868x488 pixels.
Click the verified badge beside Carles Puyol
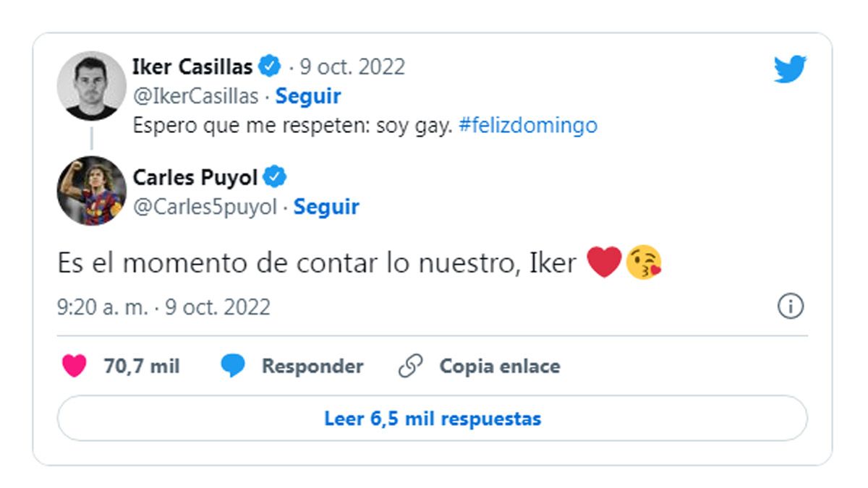(x=276, y=177)
